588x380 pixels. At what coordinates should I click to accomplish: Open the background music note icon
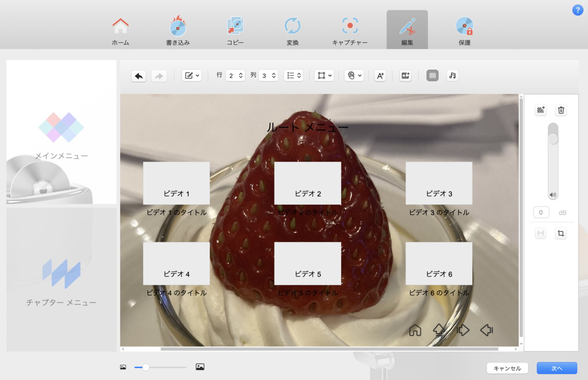(x=452, y=76)
